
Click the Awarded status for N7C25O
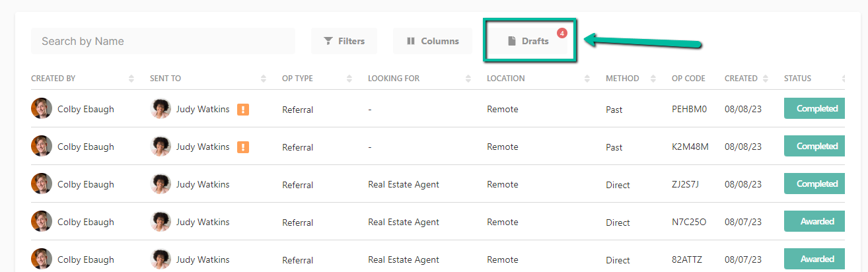(815, 221)
